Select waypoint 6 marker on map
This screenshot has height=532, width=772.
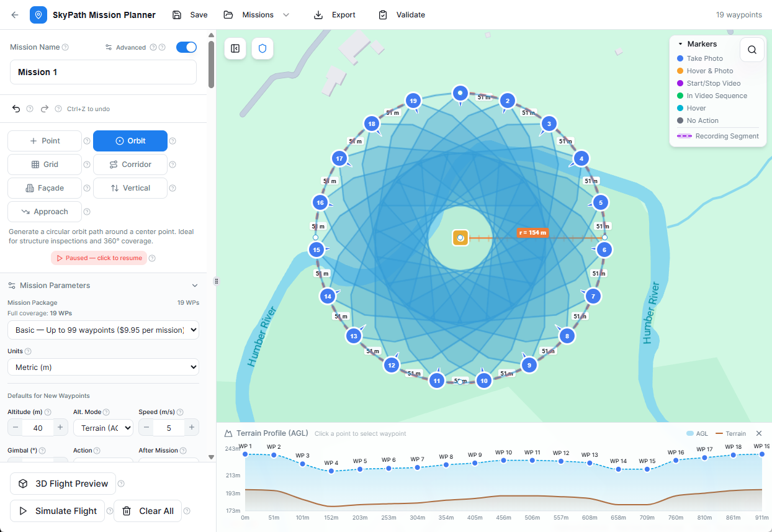coord(604,250)
